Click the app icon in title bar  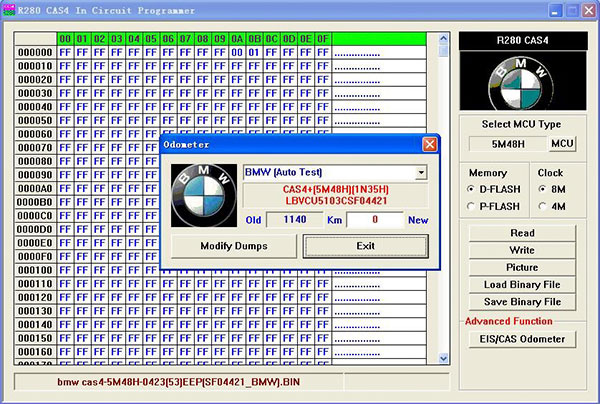9,10
